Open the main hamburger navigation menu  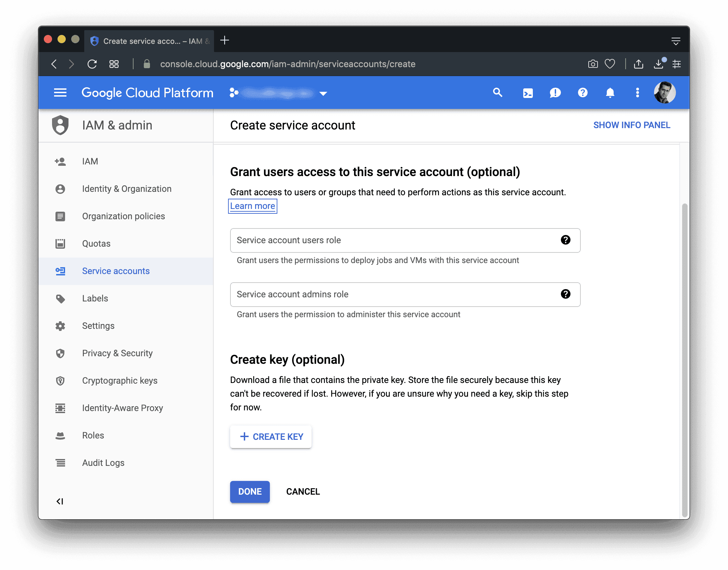(x=60, y=93)
